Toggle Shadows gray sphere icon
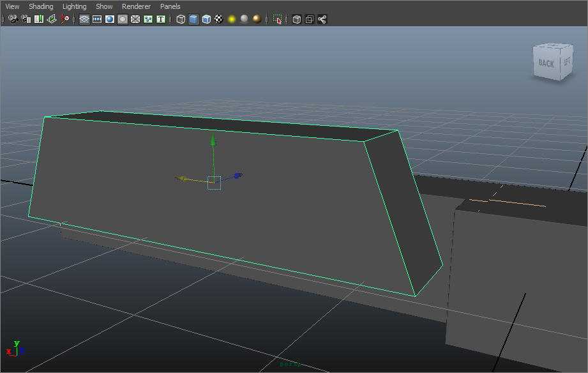 coord(244,19)
